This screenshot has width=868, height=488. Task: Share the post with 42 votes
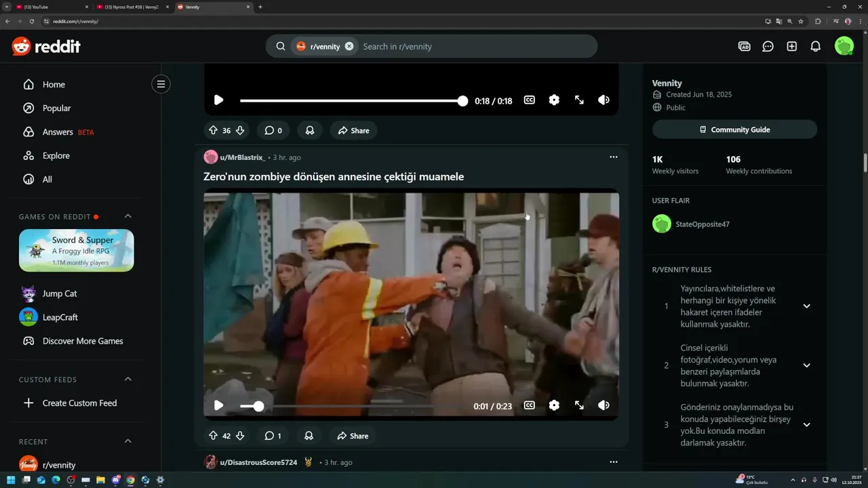353,436
